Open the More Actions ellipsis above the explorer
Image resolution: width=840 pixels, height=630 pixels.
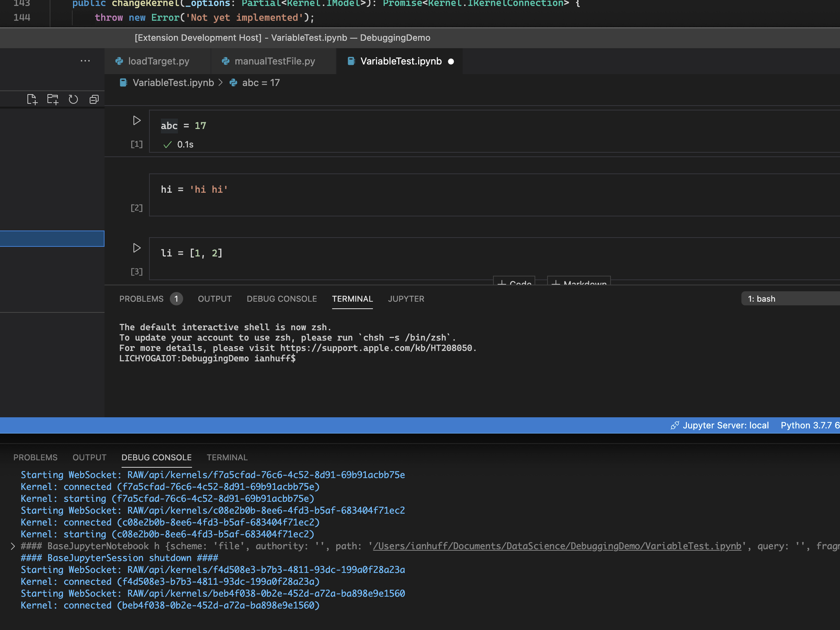85,61
